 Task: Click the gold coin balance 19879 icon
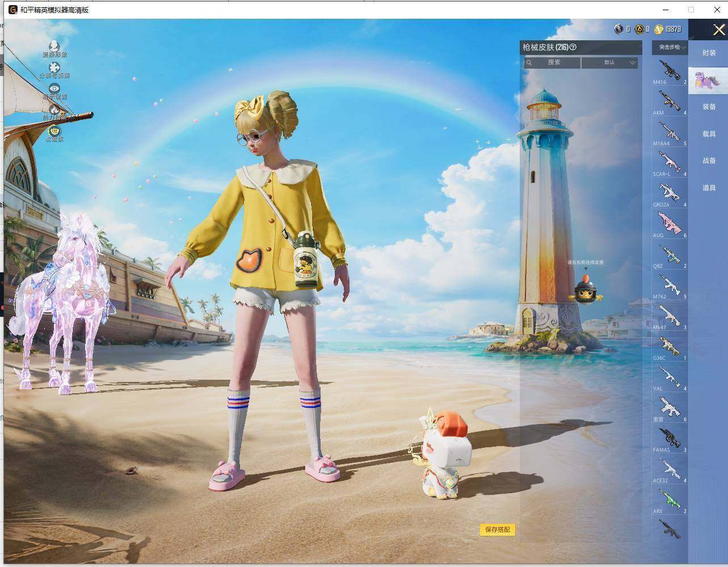click(658, 29)
